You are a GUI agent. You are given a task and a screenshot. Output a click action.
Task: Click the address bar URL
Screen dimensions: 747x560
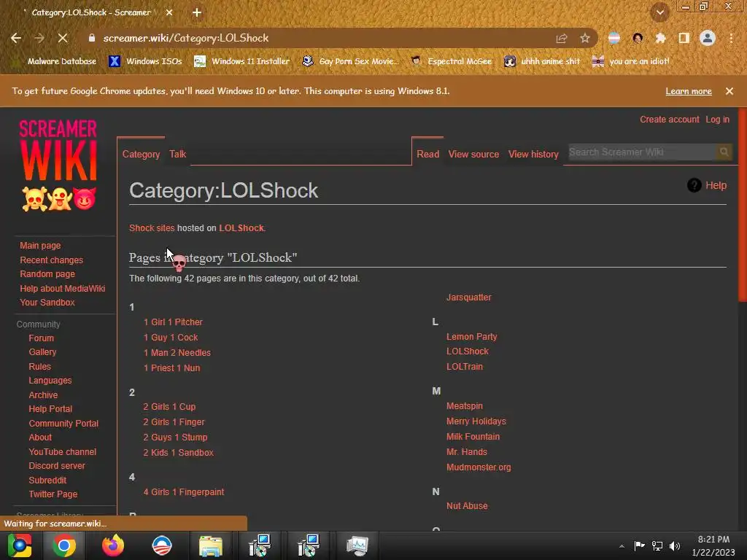(x=186, y=38)
